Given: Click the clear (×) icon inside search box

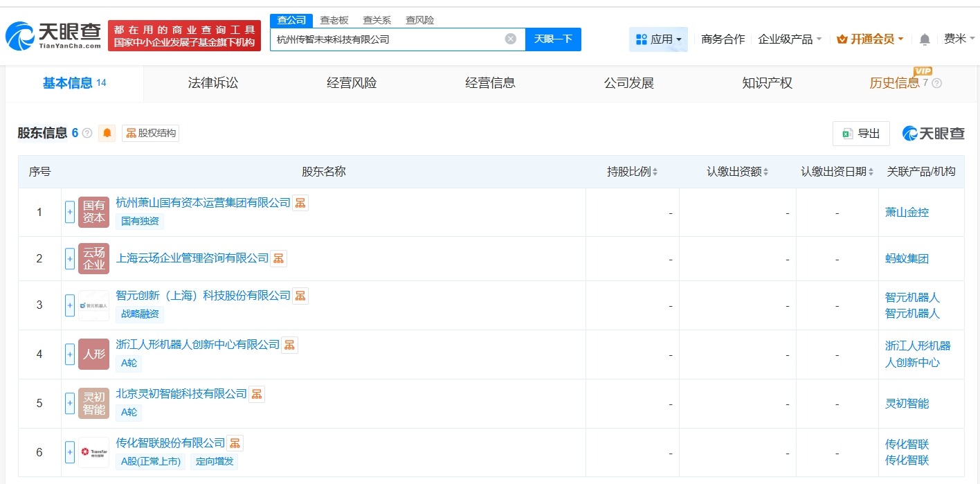Looking at the screenshot, I should (x=511, y=39).
